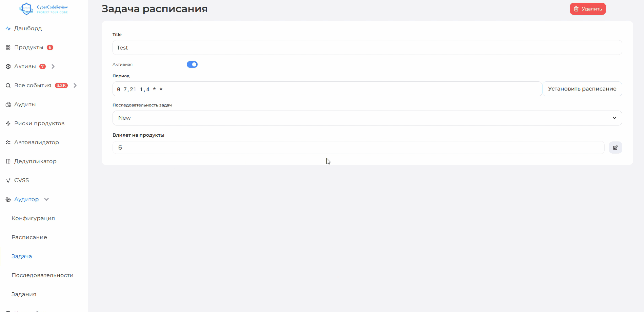Click the Аудиты sidebar icon
Image resolution: width=644 pixels, height=312 pixels.
pyautogui.click(x=8, y=104)
